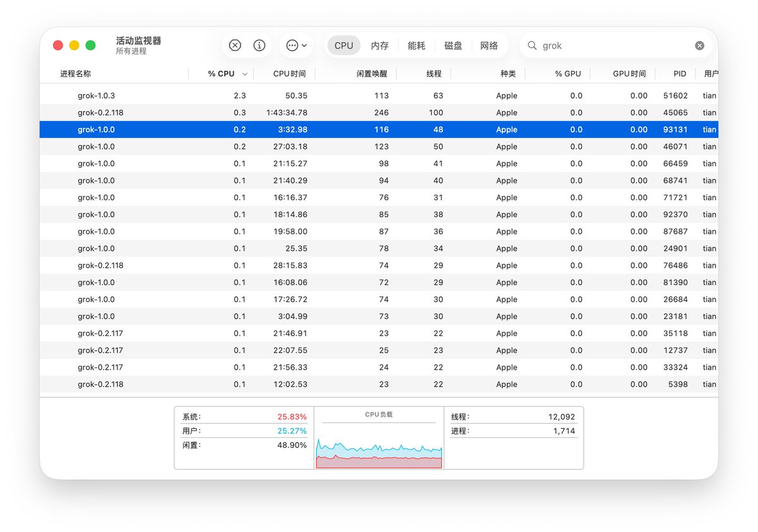Click the 所有进程 subtitle

click(x=131, y=51)
